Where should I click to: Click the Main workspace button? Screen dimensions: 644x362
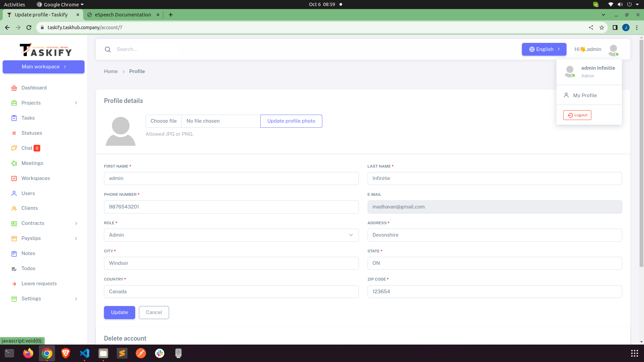point(43,67)
